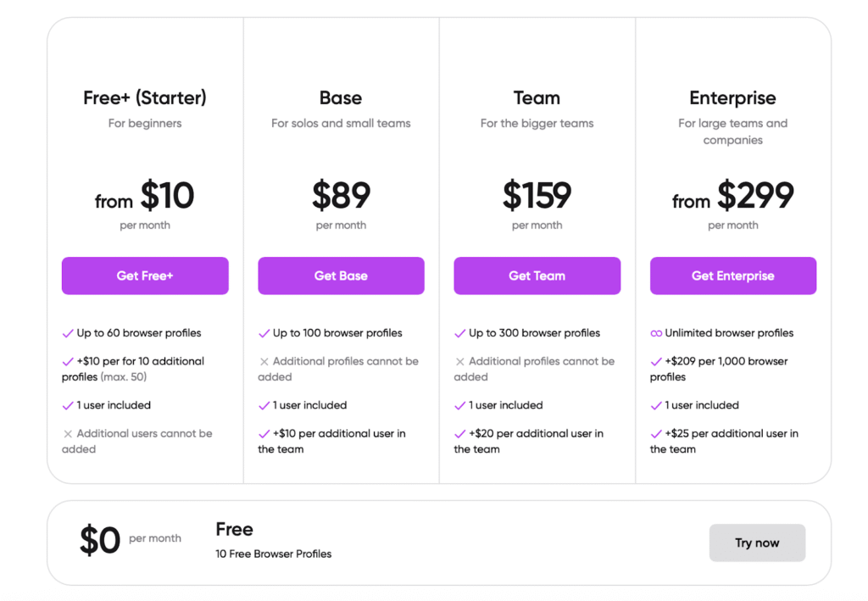Click checkmark beside +$25 per additional user
This screenshot has width=868, height=601.
tap(656, 433)
